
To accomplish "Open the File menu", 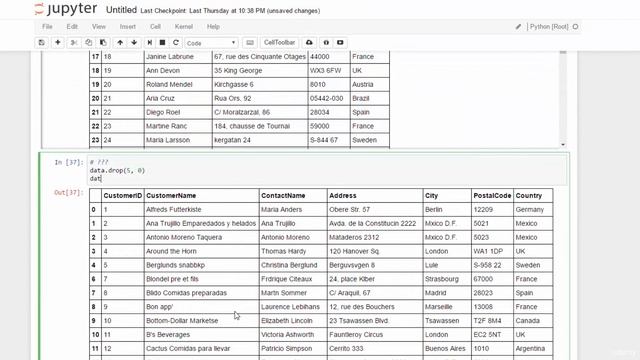I will 47,27.
